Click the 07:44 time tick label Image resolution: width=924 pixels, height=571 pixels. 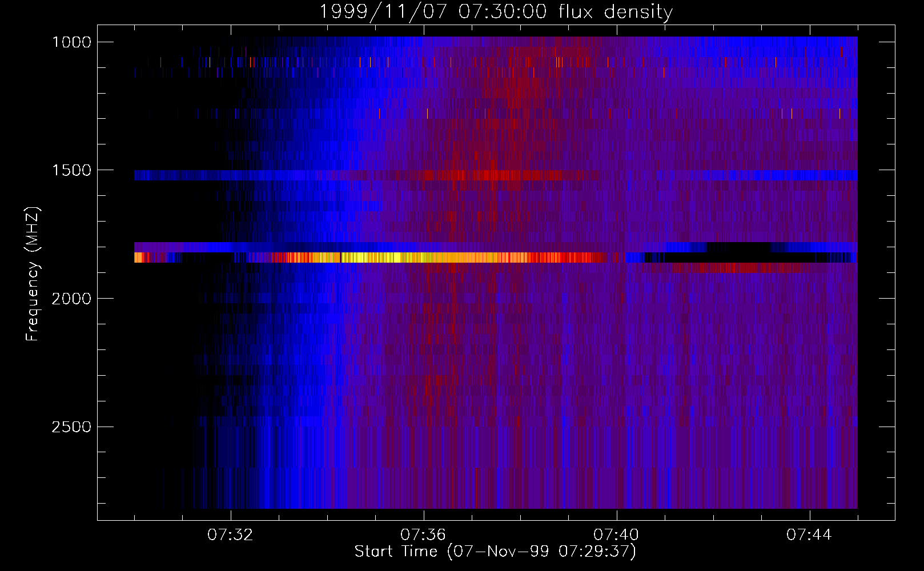pos(809,535)
